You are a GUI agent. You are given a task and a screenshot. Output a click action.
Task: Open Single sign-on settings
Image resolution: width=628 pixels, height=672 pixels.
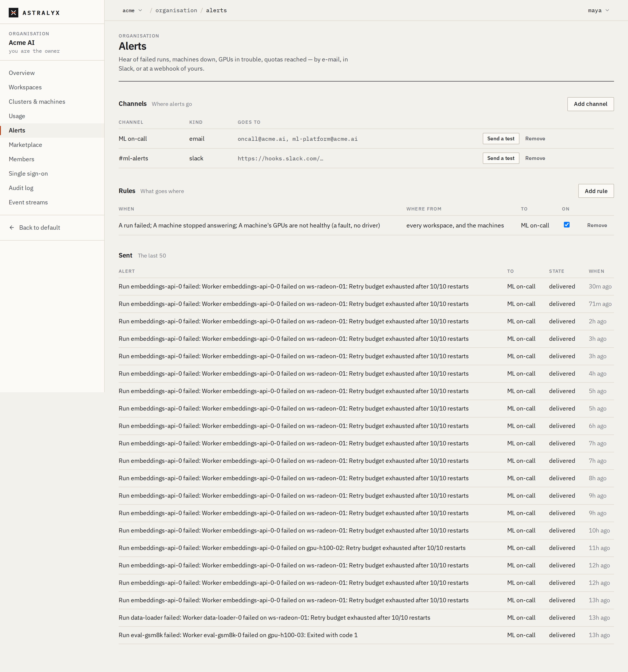point(52,173)
